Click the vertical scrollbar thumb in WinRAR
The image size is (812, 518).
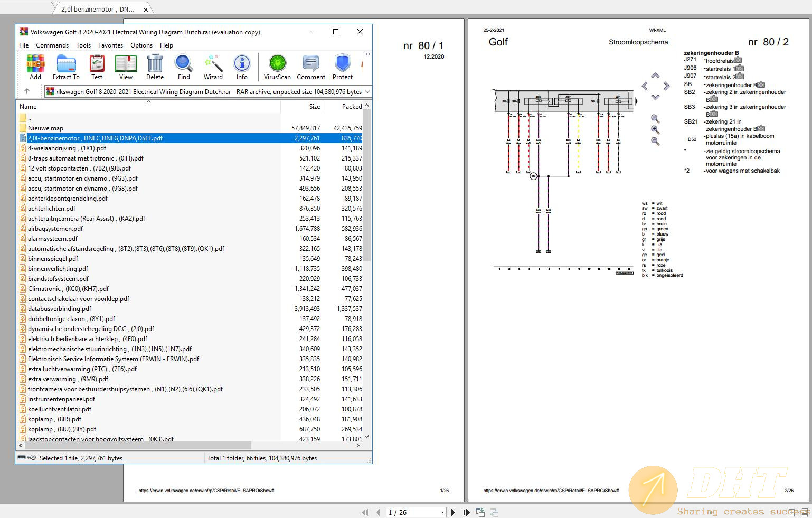click(x=367, y=185)
